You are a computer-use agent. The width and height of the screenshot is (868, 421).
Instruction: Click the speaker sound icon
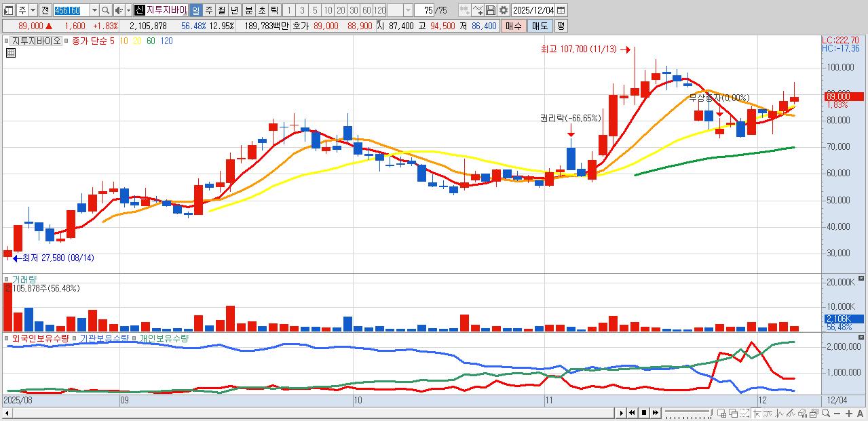coord(119,10)
